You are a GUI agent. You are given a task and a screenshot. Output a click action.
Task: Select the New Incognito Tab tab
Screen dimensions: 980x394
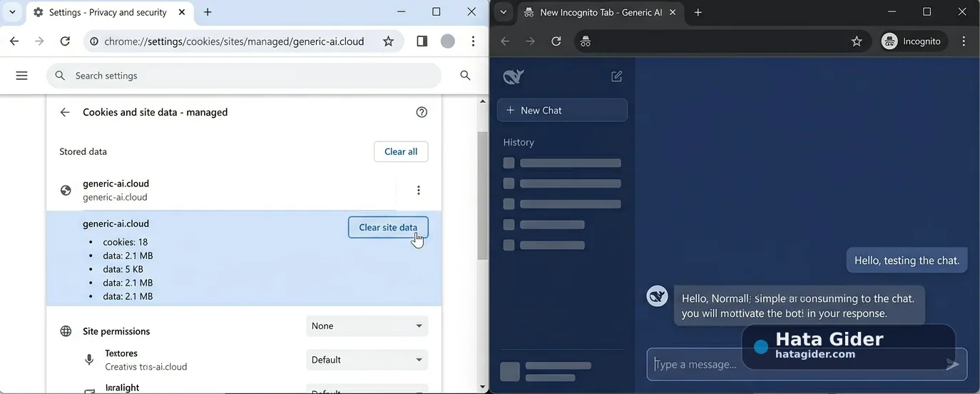pos(600,12)
